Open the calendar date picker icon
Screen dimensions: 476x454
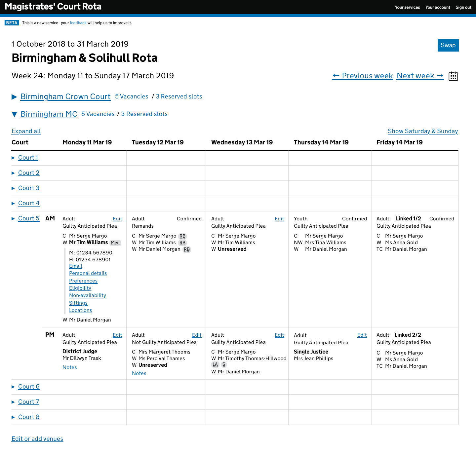[x=453, y=76]
